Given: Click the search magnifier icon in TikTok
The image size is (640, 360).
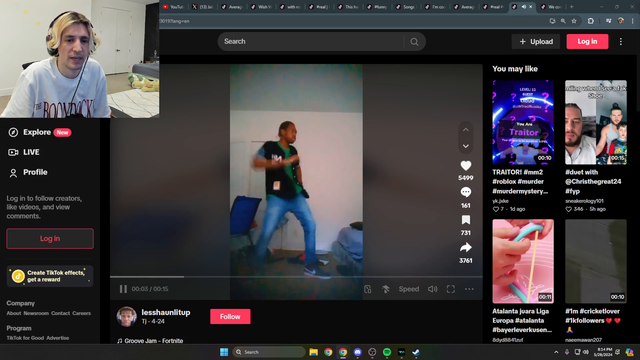Looking at the screenshot, I should (x=414, y=42).
